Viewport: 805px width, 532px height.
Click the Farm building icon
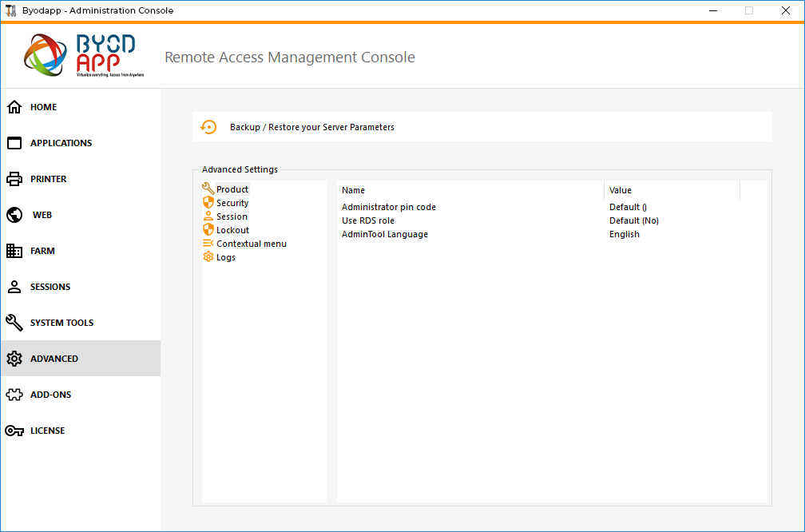(14, 251)
